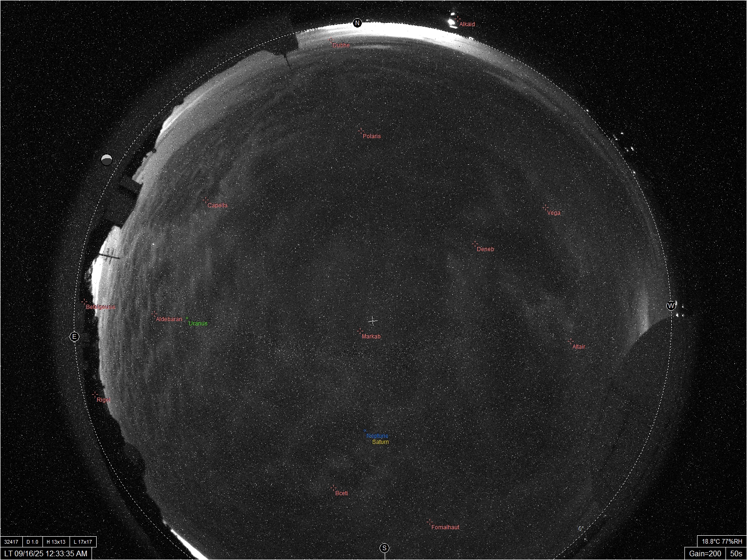Click the LT 09/16/25 12:33:35 AM timestamp
This screenshot has width=747, height=560.
tap(46, 553)
